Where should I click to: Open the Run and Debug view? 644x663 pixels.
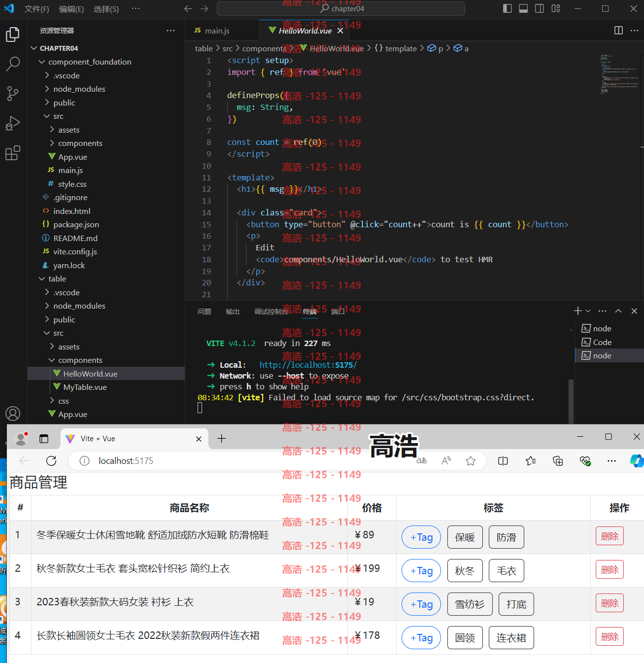click(13, 123)
